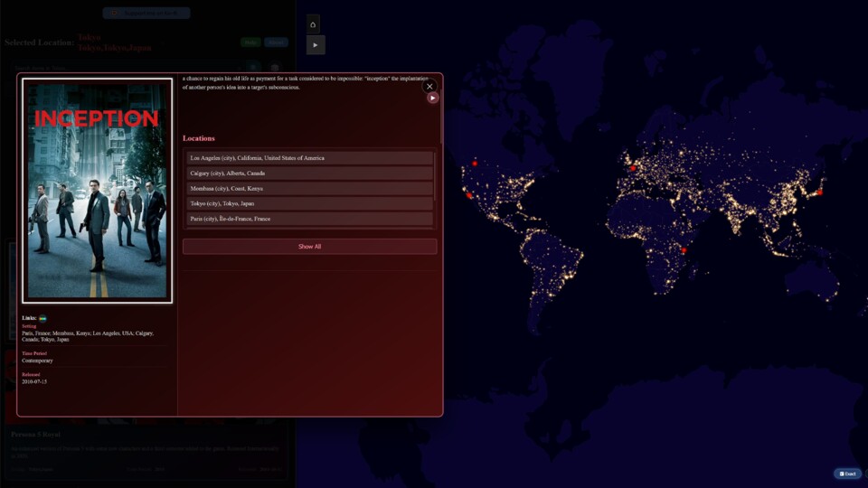
Task: Select Calgary, Alberta, Canada location
Action: point(309,174)
